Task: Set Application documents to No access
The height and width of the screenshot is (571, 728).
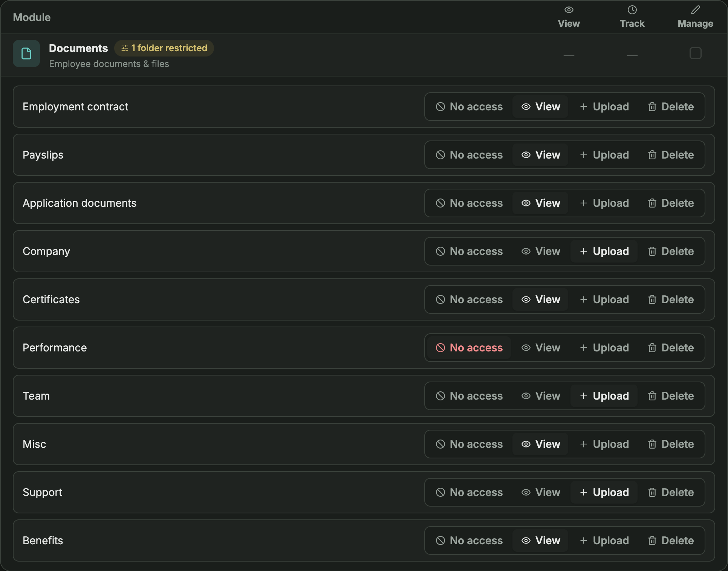Action: 469,203
